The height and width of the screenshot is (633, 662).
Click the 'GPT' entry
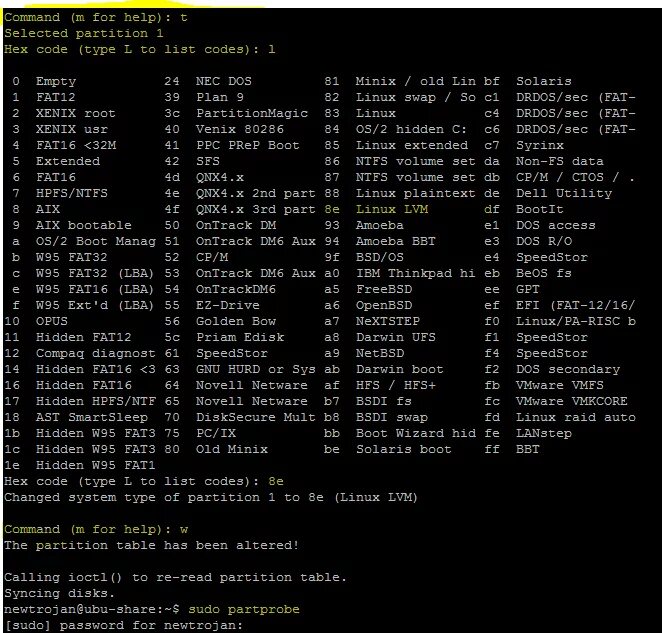(528, 289)
